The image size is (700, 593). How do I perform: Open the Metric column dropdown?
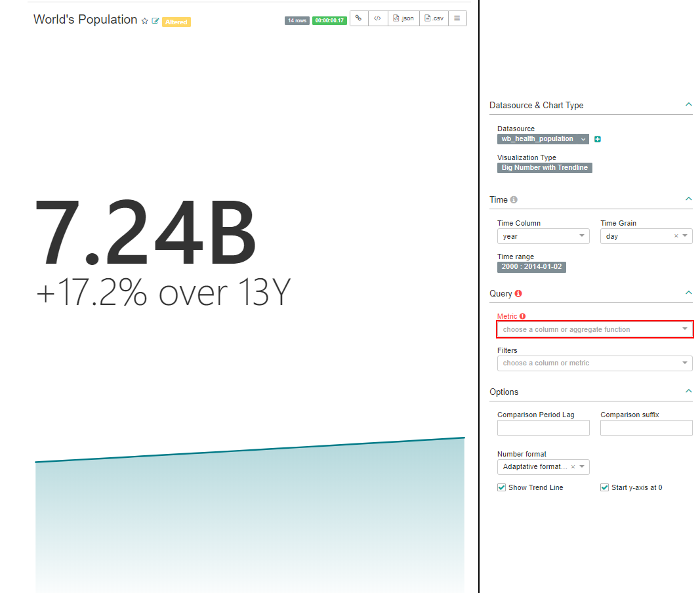coord(594,329)
